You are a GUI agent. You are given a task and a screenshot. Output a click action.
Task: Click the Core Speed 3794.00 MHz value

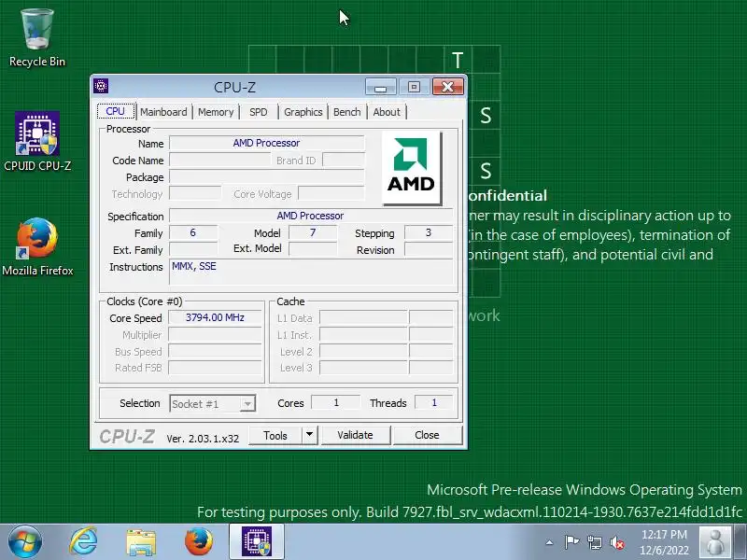pos(215,317)
